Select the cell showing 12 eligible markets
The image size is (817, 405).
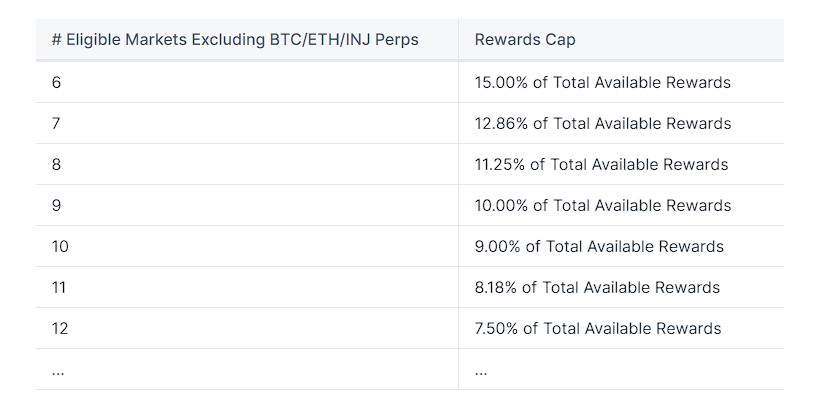coord(60,328)
